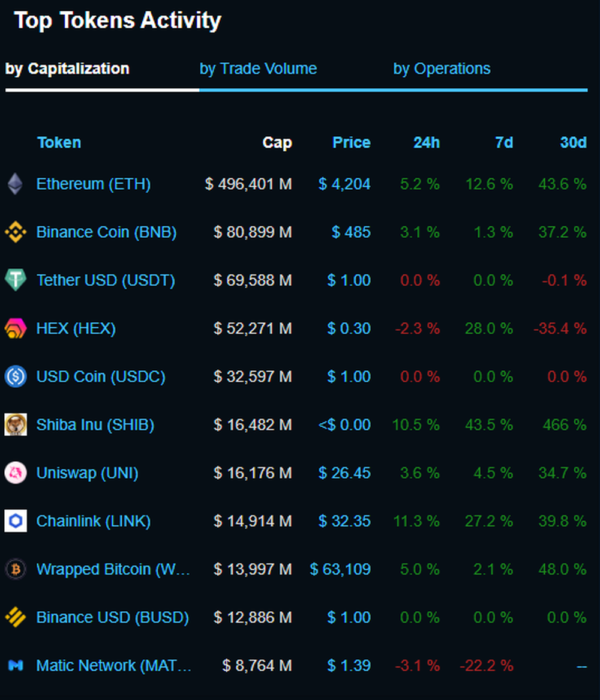Screen dimensions: 600x700
Task: Open the Ethereum (ETH) token link
Action: pyautogui.click(x=93, y=184)
